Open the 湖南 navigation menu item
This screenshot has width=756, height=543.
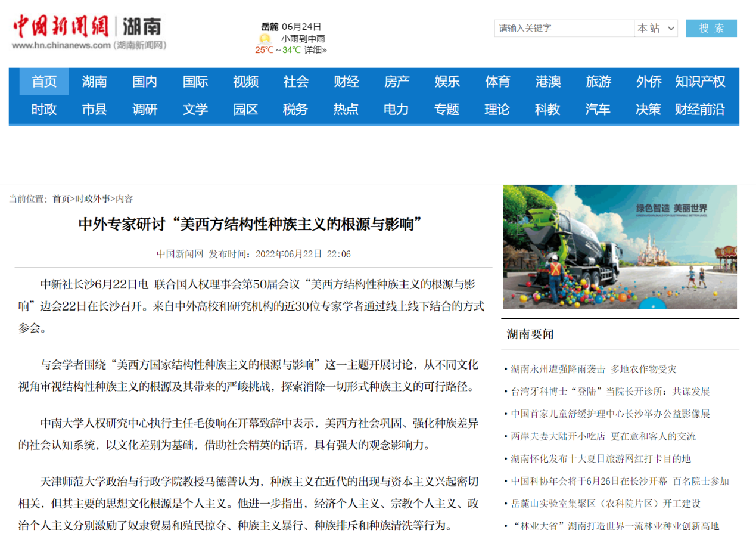coord(94,82)
